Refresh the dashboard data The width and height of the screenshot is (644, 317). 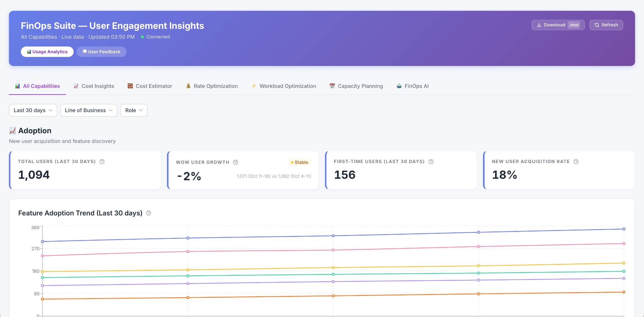pyautogui.click(x=606, y=25)
